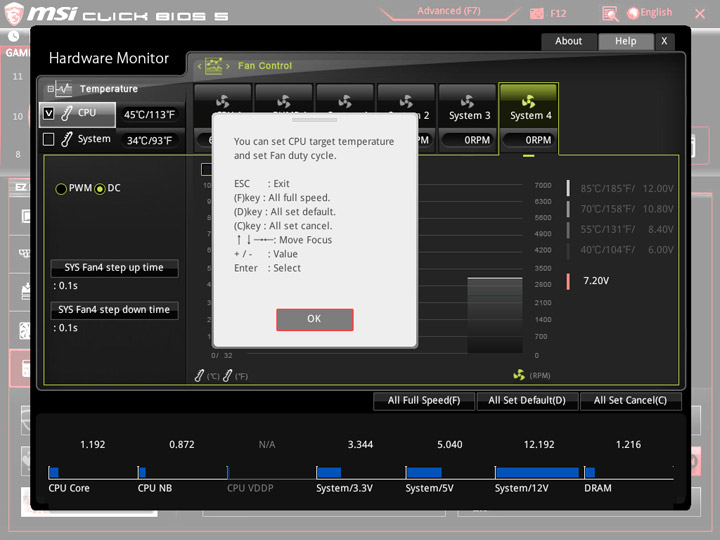720x540 pixels.
Task: Click the System/12V voltage bar
Action: click(537, 472)
